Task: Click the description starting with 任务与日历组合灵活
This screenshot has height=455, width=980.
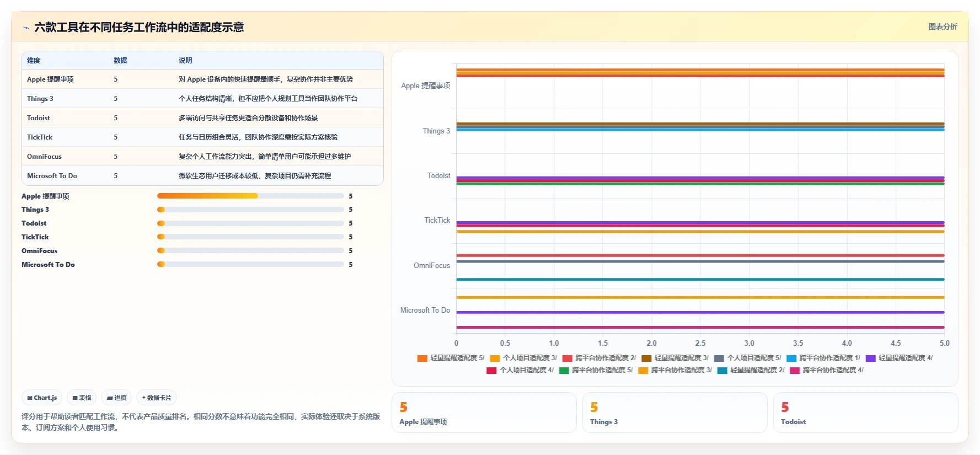Action: (258, 137)
